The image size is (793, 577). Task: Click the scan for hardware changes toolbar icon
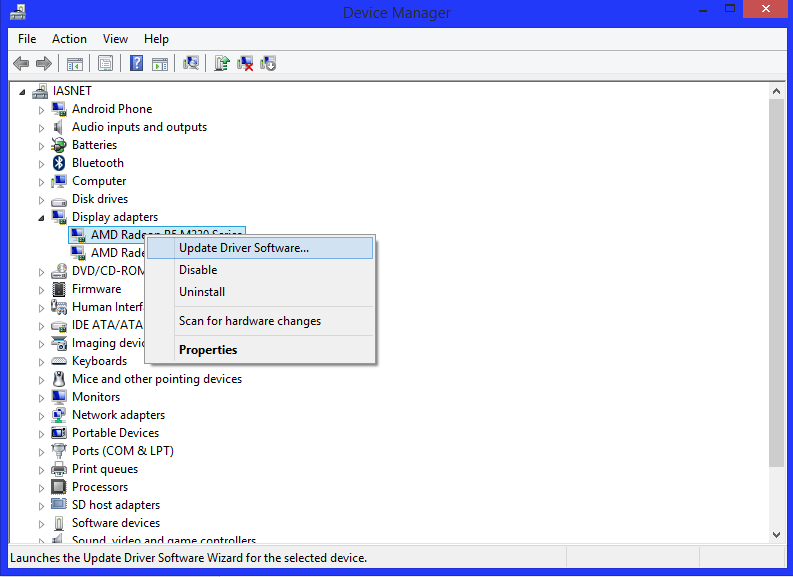191,63
